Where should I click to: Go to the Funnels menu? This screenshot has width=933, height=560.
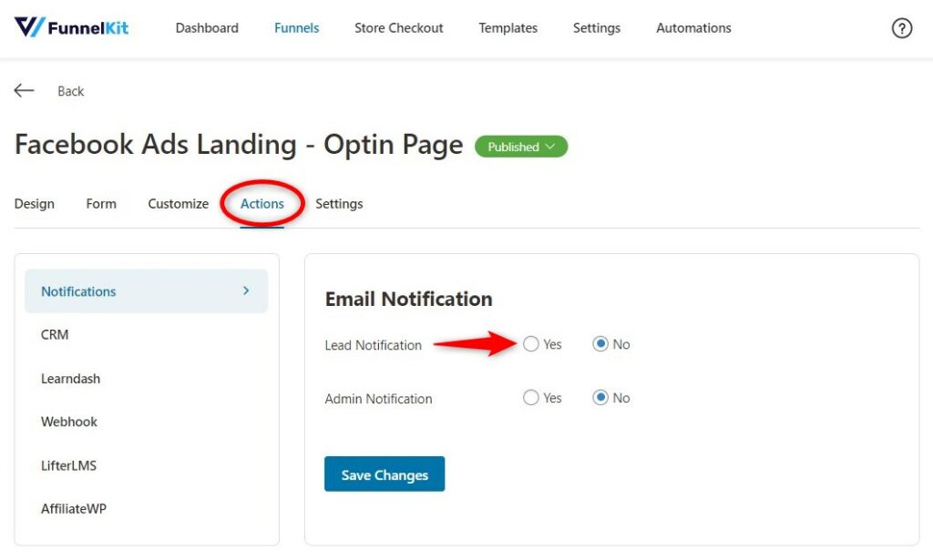[x=296, y=28]
